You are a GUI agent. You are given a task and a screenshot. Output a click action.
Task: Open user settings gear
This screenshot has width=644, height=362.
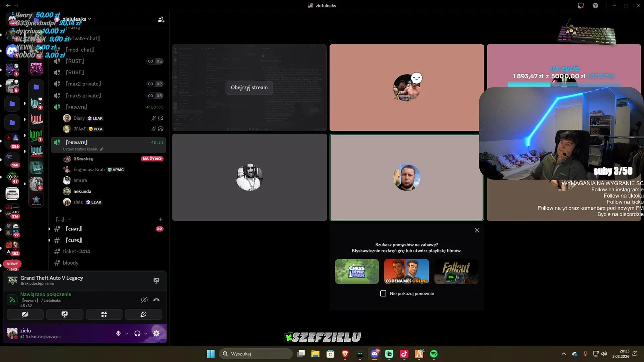coord(156,333)
